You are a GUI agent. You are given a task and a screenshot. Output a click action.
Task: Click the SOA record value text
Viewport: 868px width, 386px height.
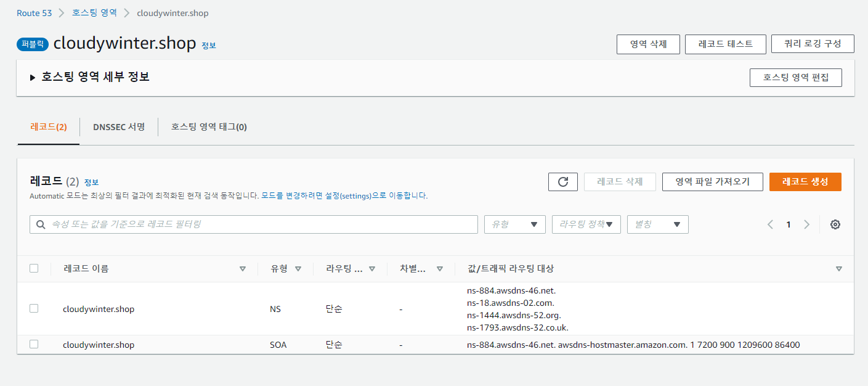(x=633, y=345)
